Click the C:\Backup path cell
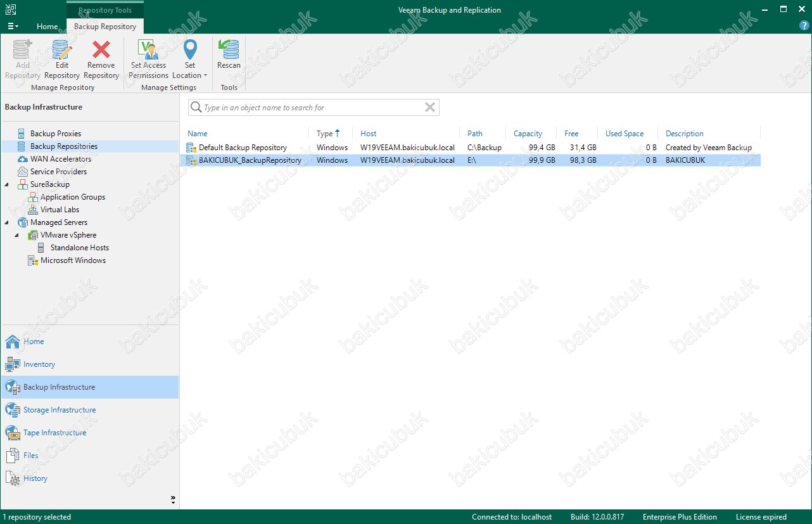 point(485,148)
